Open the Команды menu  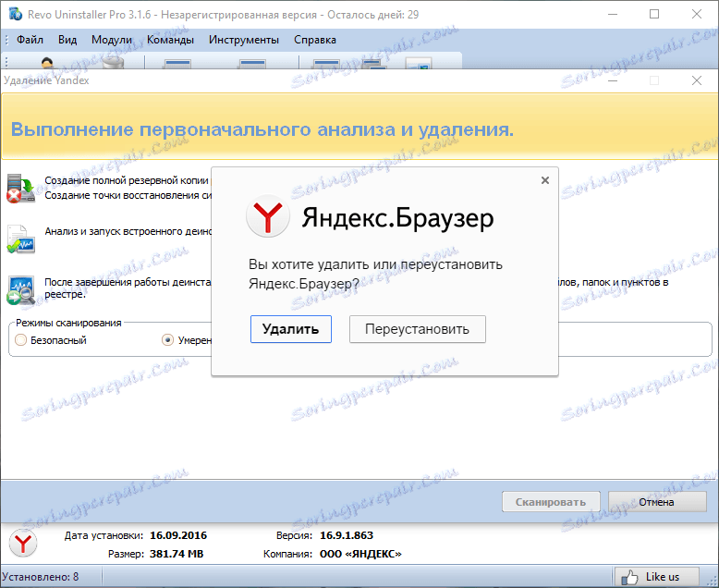point(170,40)
